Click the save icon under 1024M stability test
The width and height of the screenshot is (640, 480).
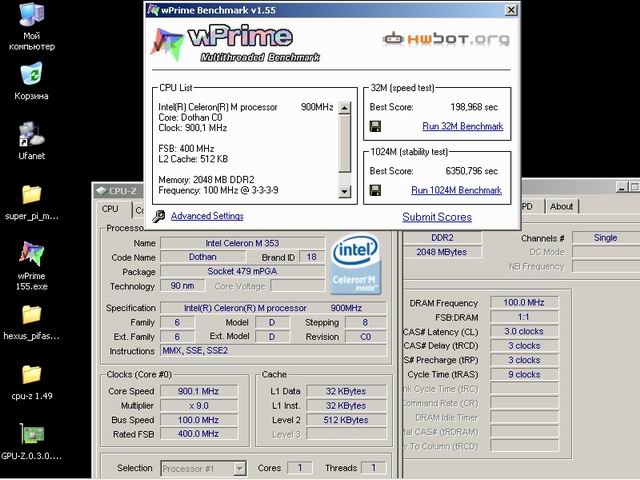pos(375,190)
